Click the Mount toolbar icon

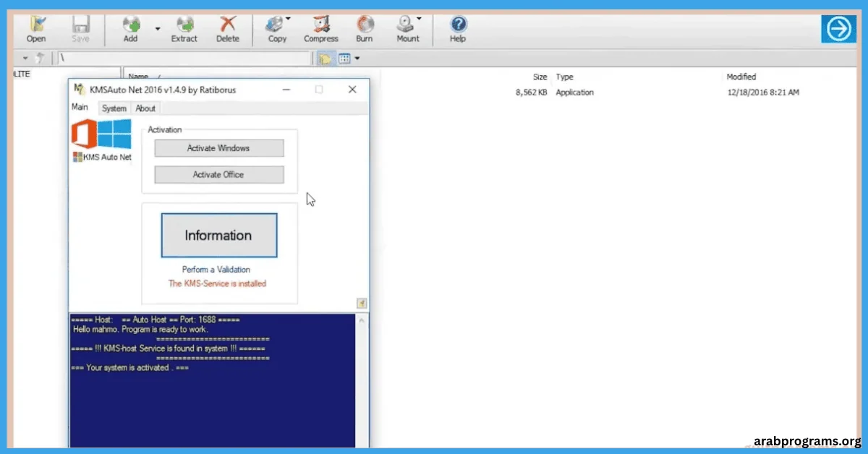coord(407,30)
